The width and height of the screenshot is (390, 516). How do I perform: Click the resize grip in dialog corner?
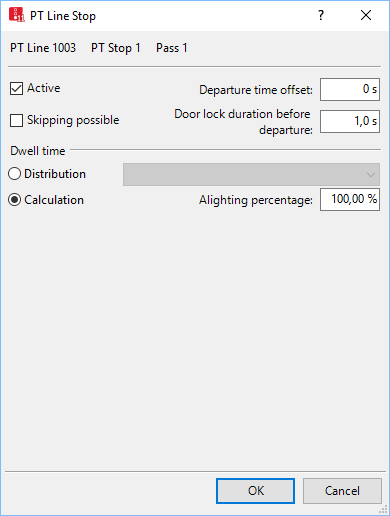(384, 509)
